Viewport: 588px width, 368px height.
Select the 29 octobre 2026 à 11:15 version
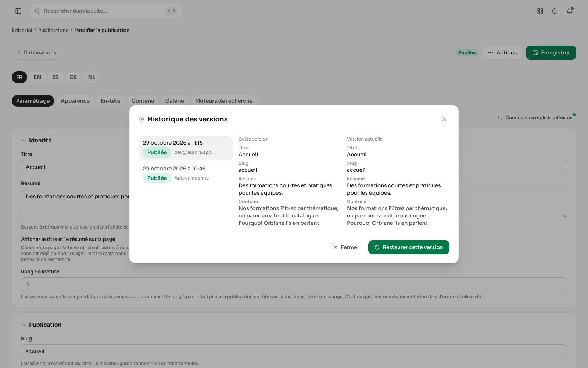[x=186, y=148]
